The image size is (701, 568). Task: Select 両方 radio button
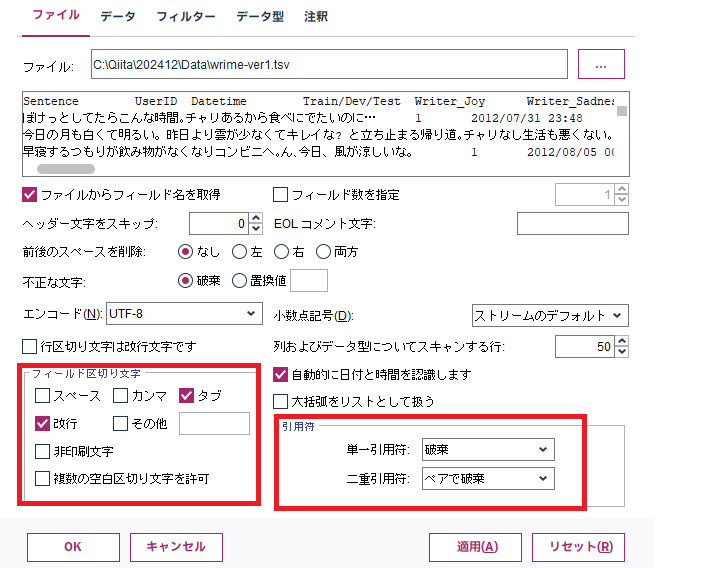tap(323, 252)
